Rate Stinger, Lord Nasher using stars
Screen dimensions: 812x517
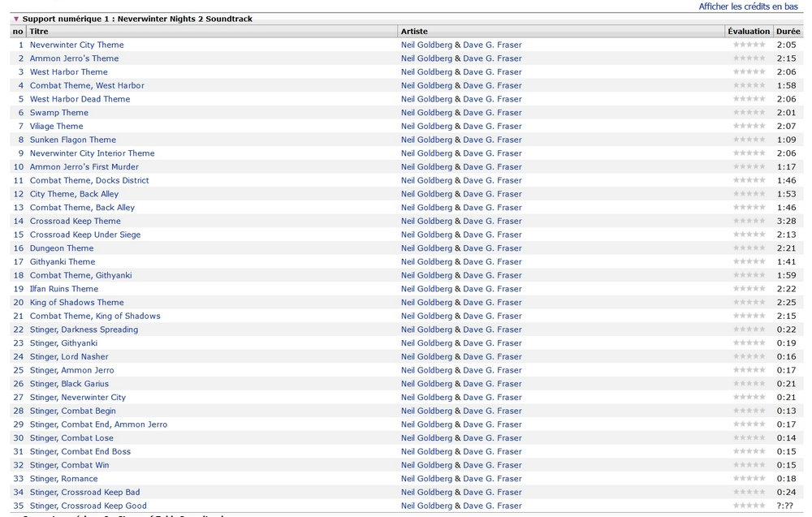pos(749,356)
